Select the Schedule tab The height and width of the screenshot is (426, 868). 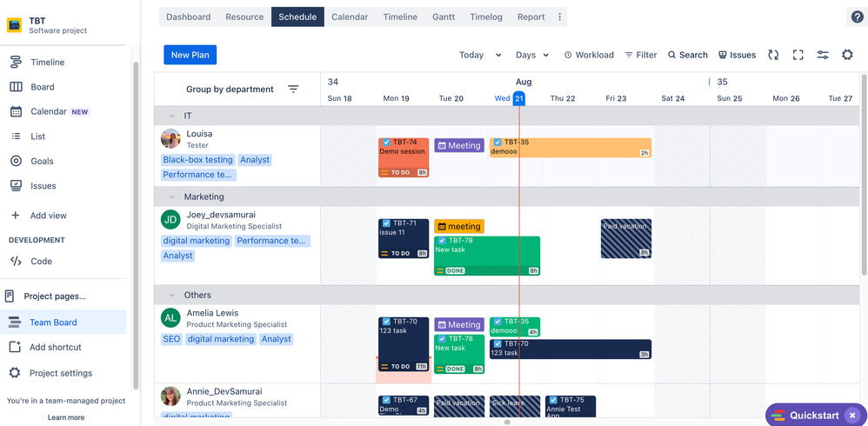coord(297,17)
